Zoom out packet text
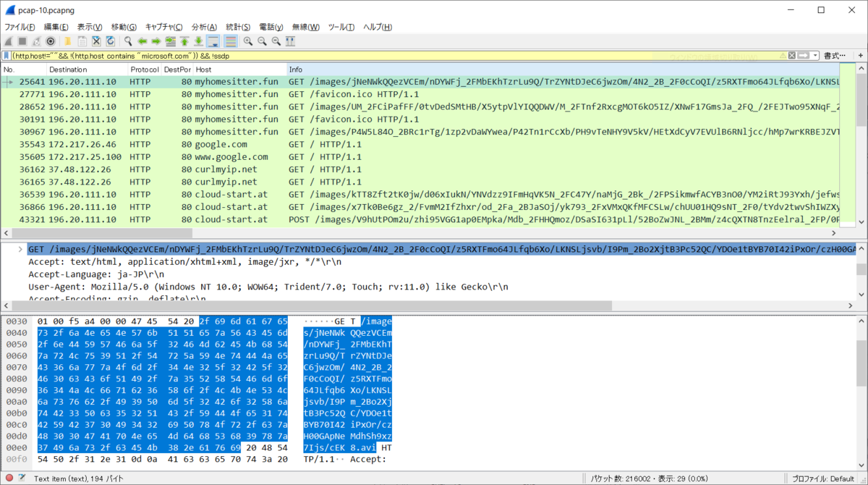Screen dimensions: 868x485 262,41
